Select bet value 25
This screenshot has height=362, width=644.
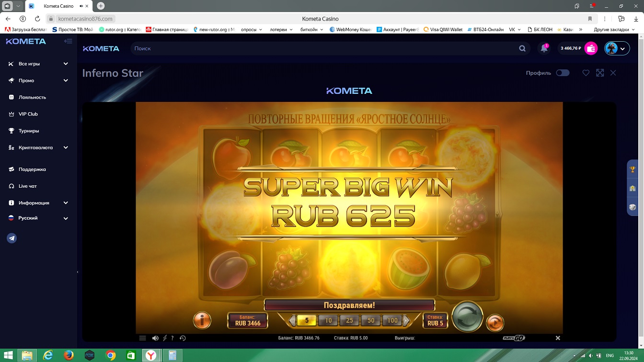pyautogui.click(x=349, y=320)
